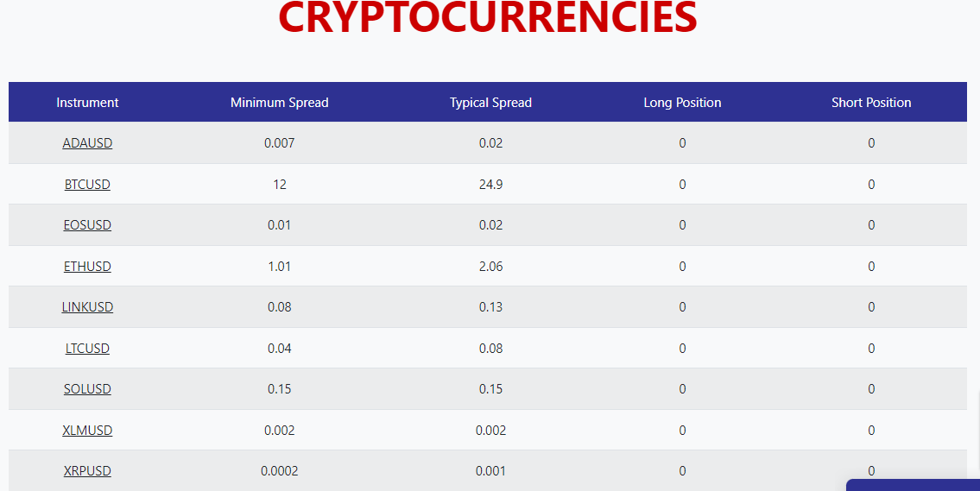
Task: Select XRPUSD minimum spread value 0.0002
Action: [x=280, y=470]
